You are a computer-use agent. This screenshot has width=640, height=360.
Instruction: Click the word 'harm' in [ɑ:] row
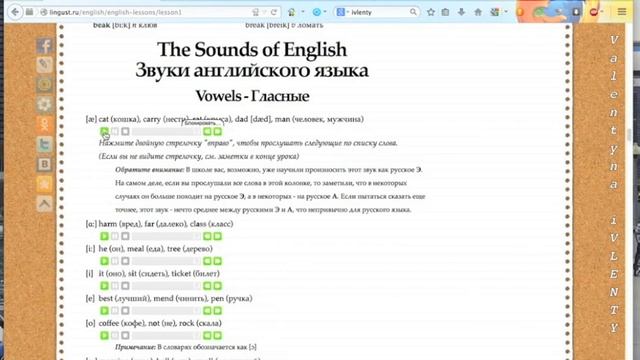click(x=107, y=224)
